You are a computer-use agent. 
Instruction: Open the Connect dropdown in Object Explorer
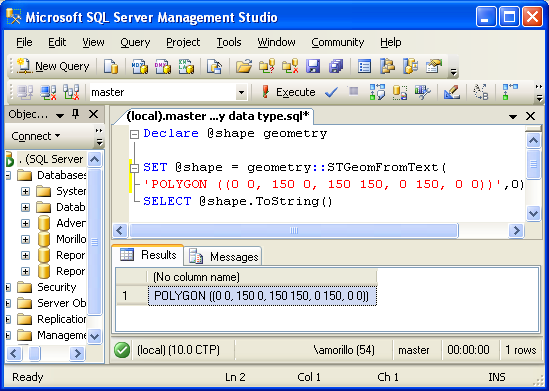pyautogui.click(x=36, y=136)
